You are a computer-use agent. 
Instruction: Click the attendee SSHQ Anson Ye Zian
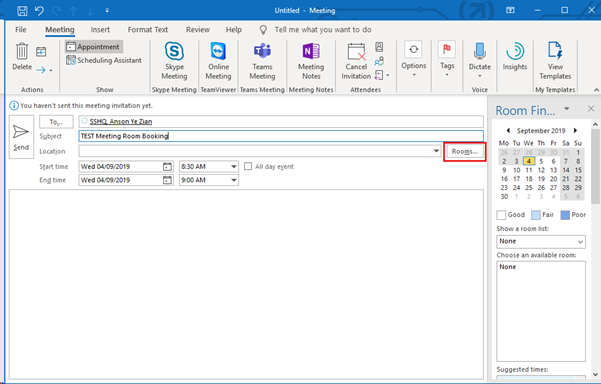(x=121, y=121)
